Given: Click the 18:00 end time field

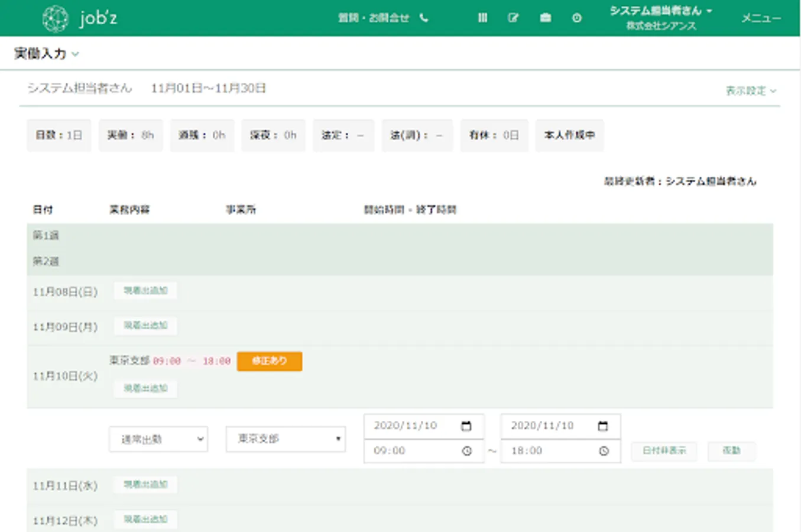Looking at the screenshot, I should pyautogui.click(x=560, y=451).
